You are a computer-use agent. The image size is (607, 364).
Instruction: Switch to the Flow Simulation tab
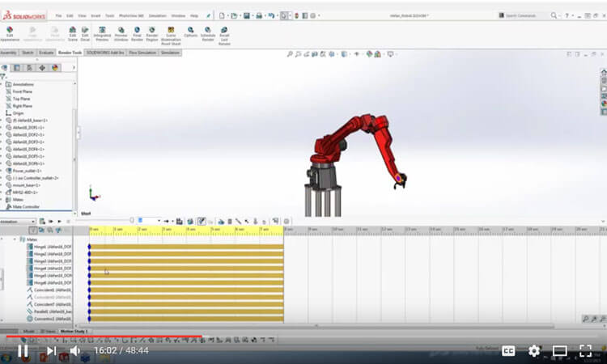142,53
